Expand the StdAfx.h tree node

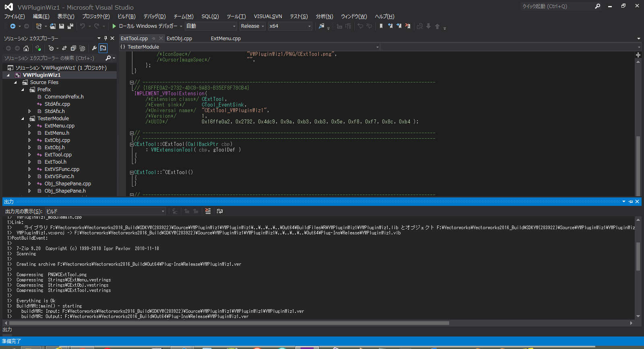(29, 111)
